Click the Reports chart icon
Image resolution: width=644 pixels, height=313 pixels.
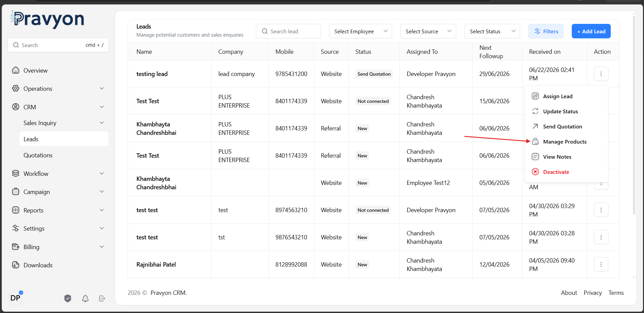pos(15,210)
